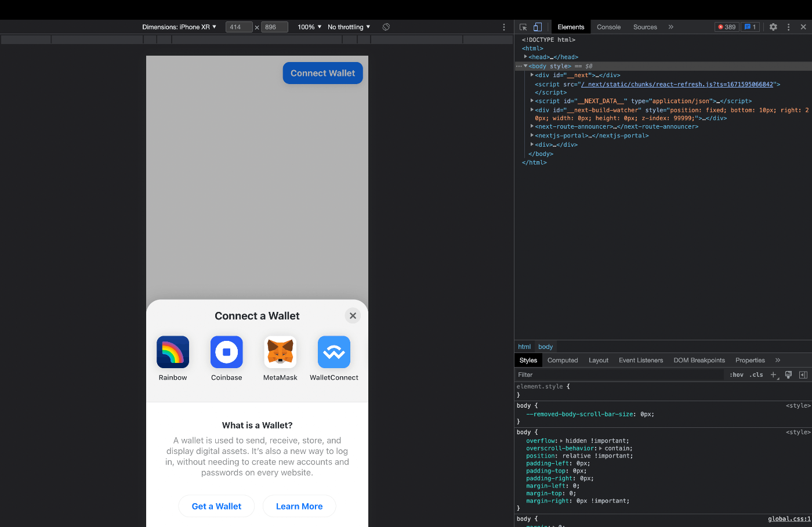The image size is (812, 527).
Task: Open the No throttling dropdown
Action: click(349, 27)
